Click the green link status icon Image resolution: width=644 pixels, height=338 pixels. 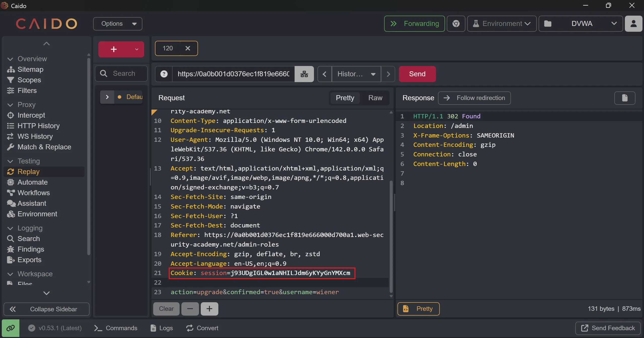(11, 328)
